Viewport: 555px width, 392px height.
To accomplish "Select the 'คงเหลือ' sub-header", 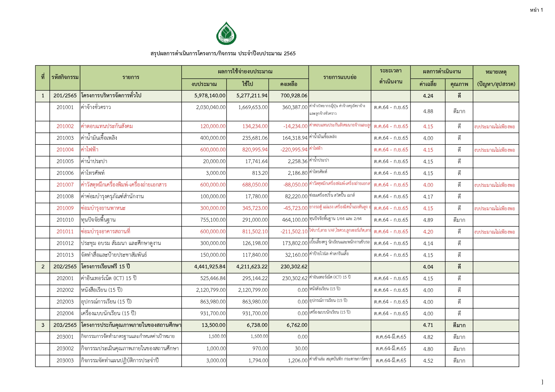I will tap(289, 84).
